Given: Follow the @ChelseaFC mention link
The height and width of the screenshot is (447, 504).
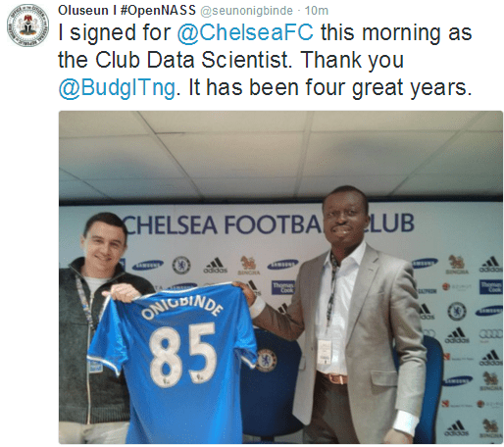Looking at the screenshot, I should coord(245,32).
